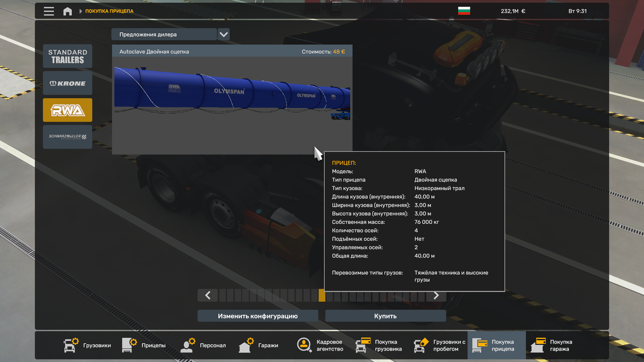Viewport: 644px width, 362px height.
Task: Select the Schwarzmüller brand logo
Action: coord(67,137)
